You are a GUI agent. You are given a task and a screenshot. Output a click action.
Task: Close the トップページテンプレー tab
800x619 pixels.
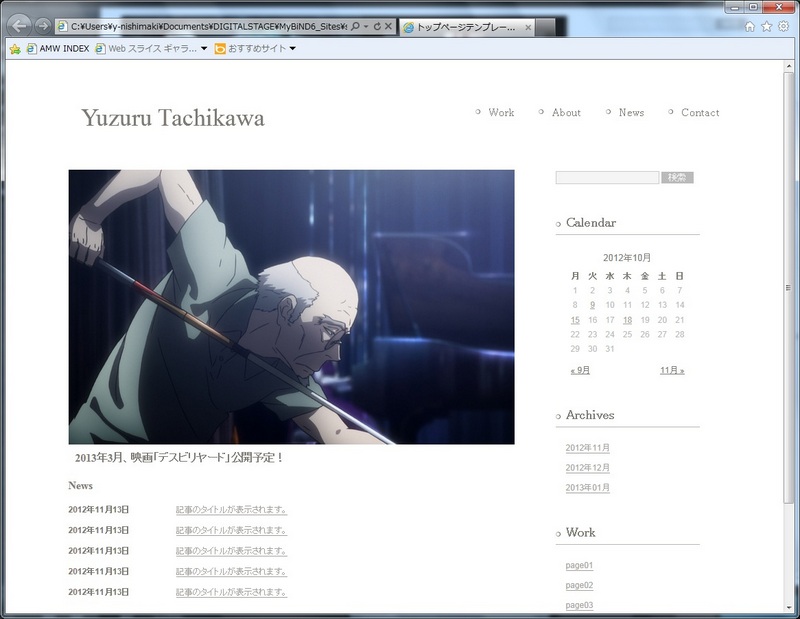[528, 28]
